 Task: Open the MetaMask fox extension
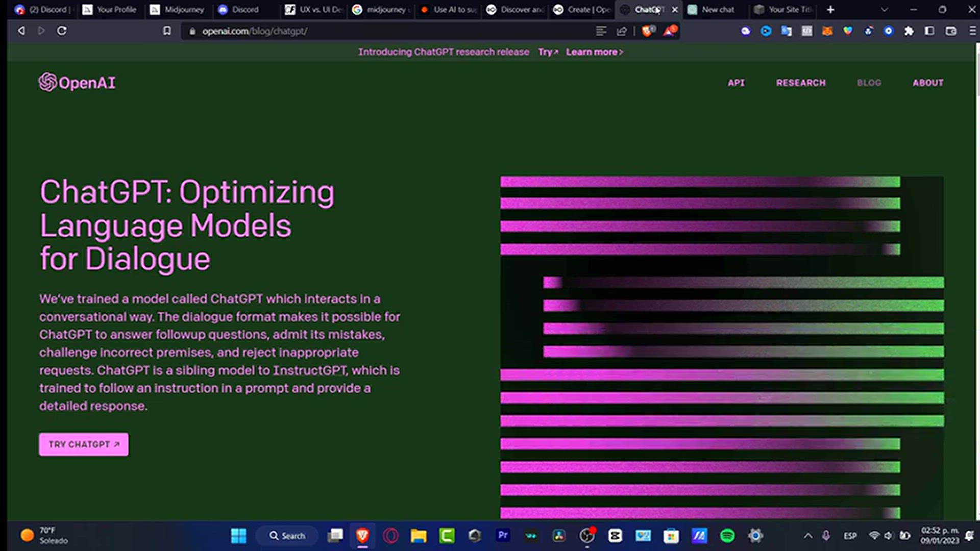[x=827, y=31]
